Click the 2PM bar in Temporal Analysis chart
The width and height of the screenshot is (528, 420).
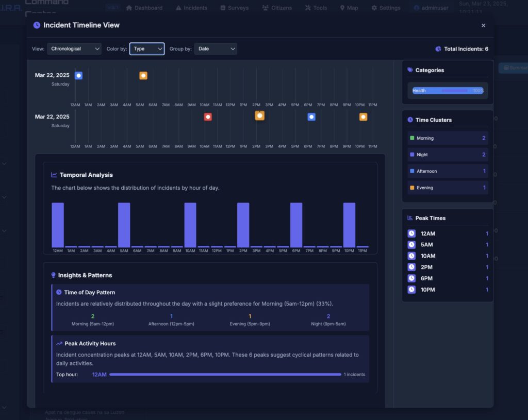pos(243,225)
